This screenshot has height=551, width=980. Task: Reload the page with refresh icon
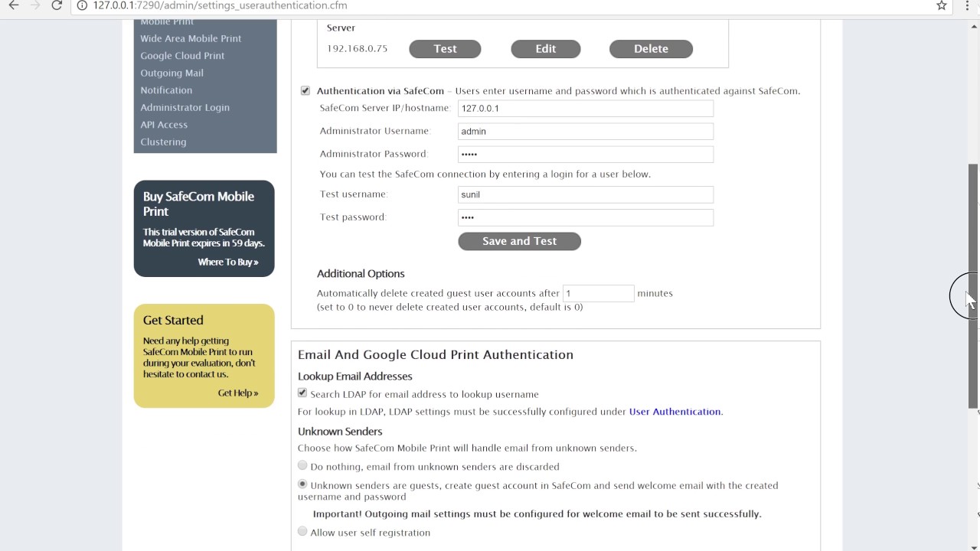57,5
